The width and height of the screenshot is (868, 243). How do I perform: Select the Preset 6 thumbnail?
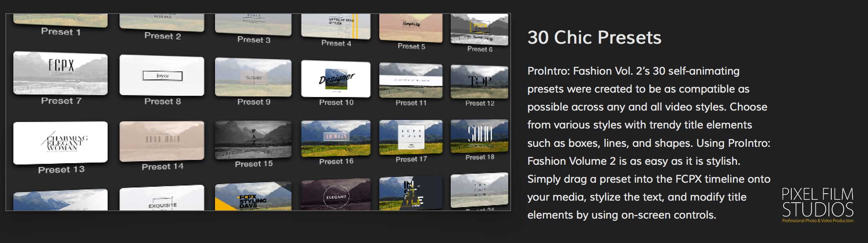(x=479, y=29)
